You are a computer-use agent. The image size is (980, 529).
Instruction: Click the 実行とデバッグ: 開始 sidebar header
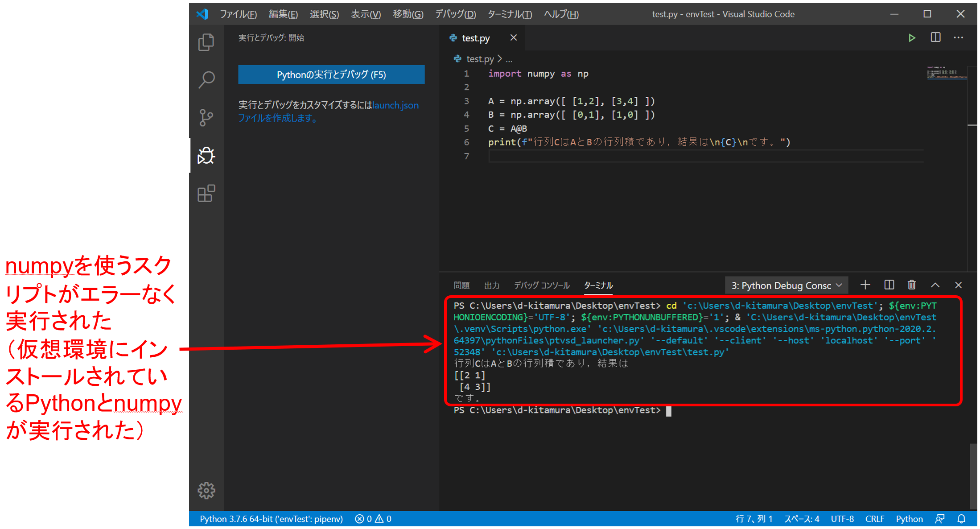pyautogui.click(x=271, y=38)
